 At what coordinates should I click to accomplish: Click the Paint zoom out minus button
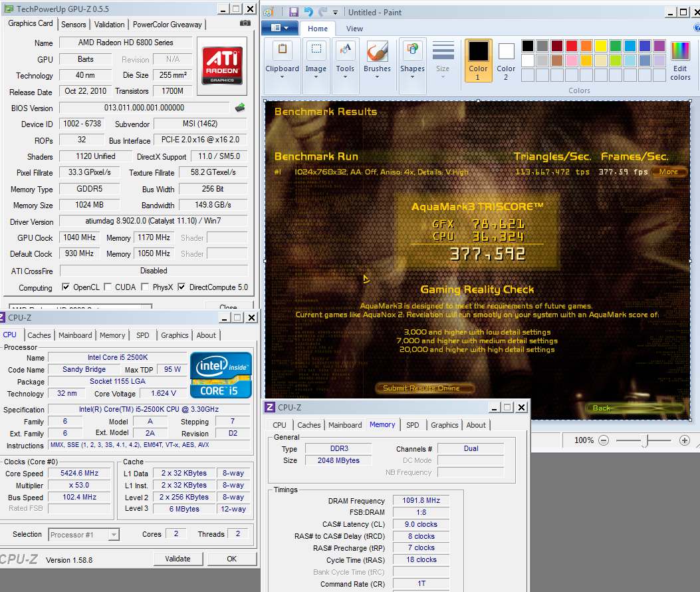[x=604, y=440]
